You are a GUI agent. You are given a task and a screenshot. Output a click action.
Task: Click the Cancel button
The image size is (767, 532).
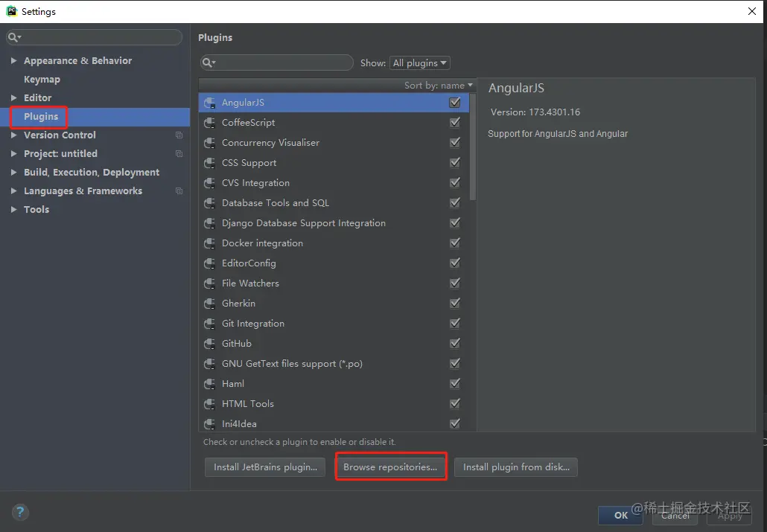675,516
